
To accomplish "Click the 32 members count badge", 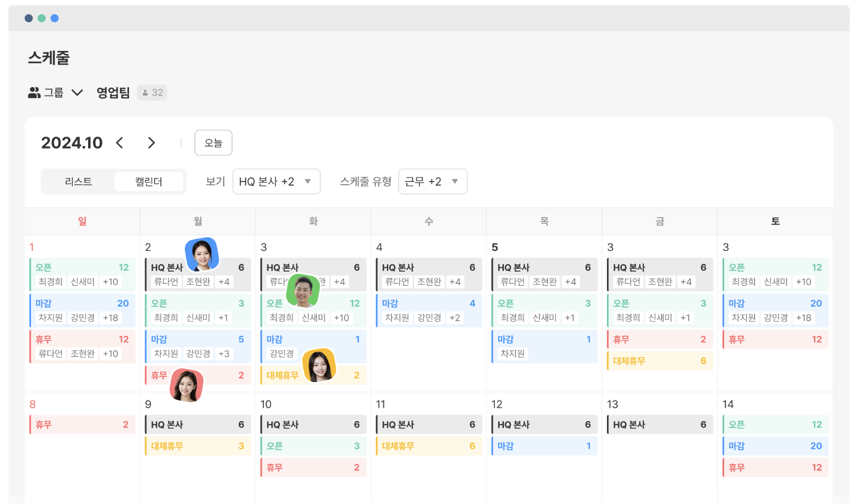I will click(152, 93).
